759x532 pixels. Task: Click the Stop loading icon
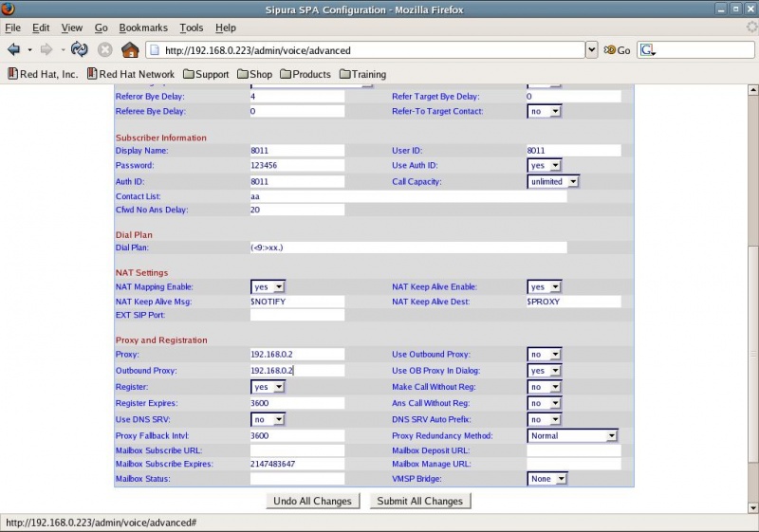(x=104, y=49)
